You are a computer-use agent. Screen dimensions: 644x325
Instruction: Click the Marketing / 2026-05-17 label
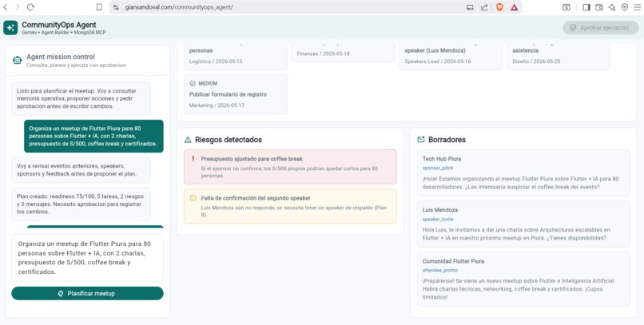coord(217,105)
